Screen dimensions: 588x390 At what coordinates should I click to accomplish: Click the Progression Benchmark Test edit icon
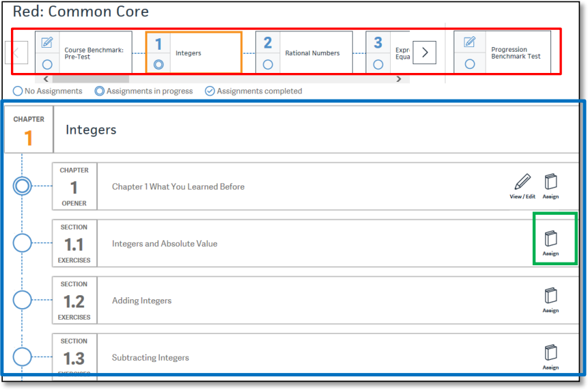[x=469, y=43]
